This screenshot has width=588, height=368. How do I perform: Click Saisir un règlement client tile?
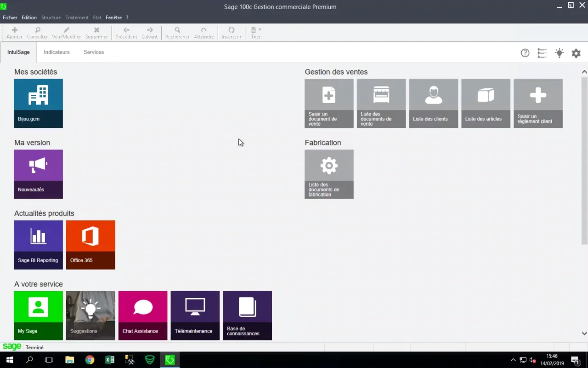[538, 103]
